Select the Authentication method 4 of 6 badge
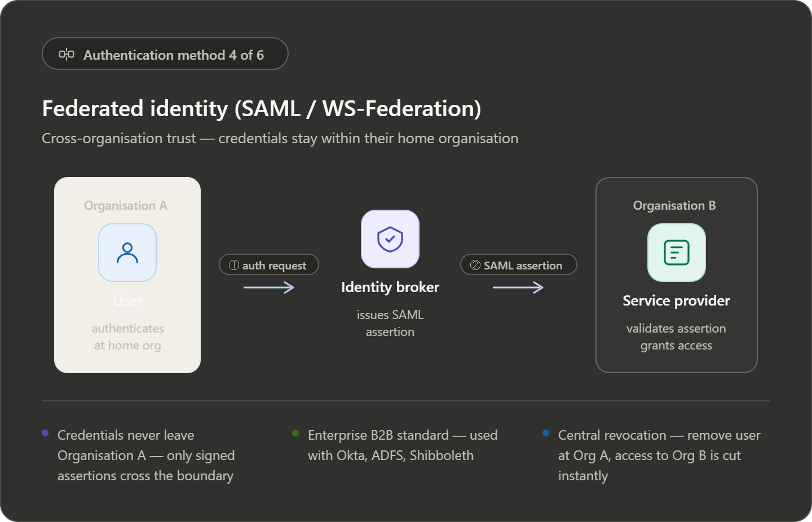This screenshot has width=812, height=522. point(165,54)
